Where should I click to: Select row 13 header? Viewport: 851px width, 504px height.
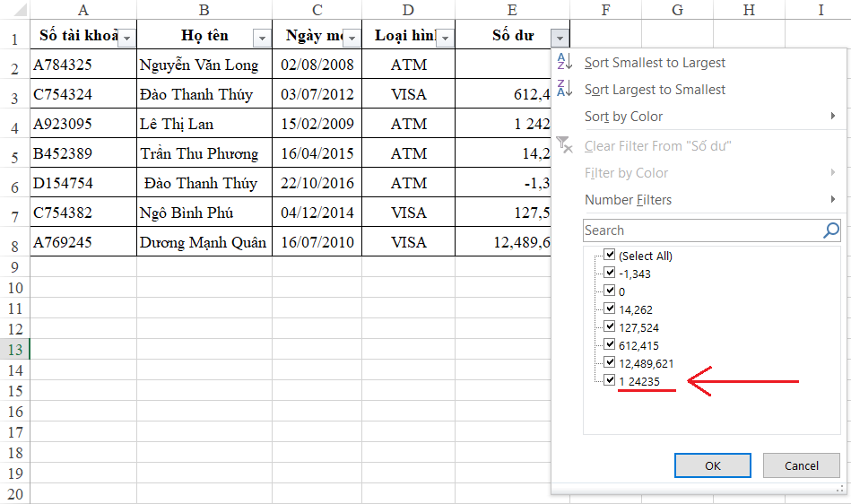(14, 349)
